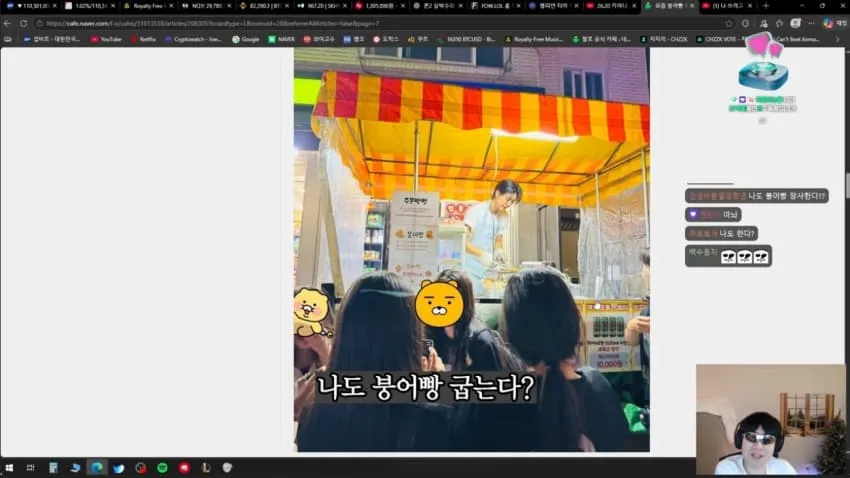This screenshot has height=478, width=850.
Task: Open the calculator taskbar icon
Action: (53, 468)
